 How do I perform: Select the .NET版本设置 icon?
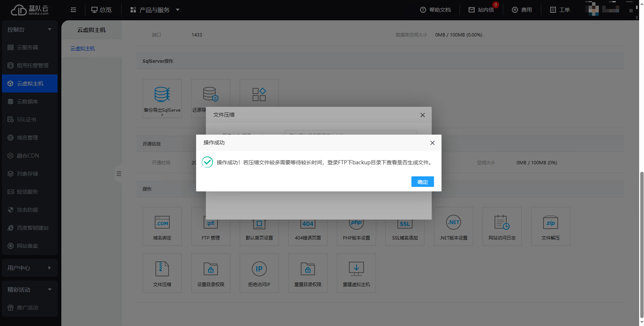(453, 226)
